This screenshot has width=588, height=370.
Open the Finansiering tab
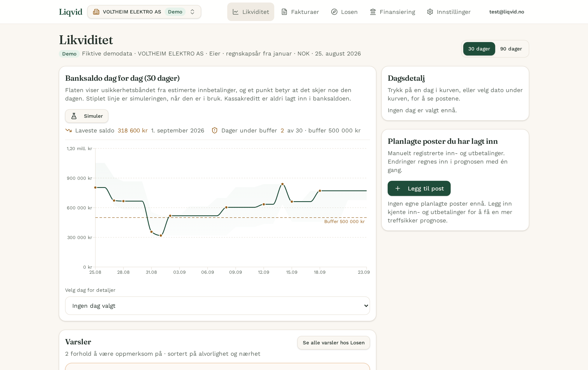(392, 12)
